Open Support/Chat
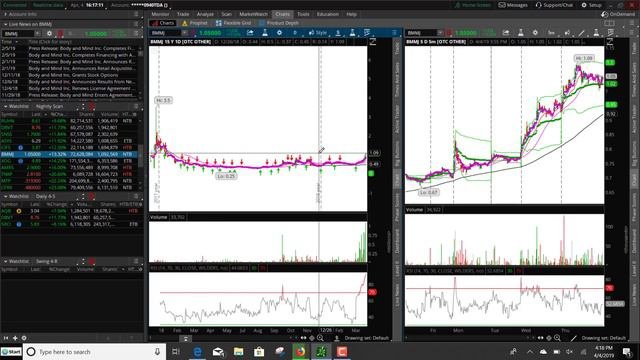The width and height of the screenshot is (640, 360). (554, 5)
